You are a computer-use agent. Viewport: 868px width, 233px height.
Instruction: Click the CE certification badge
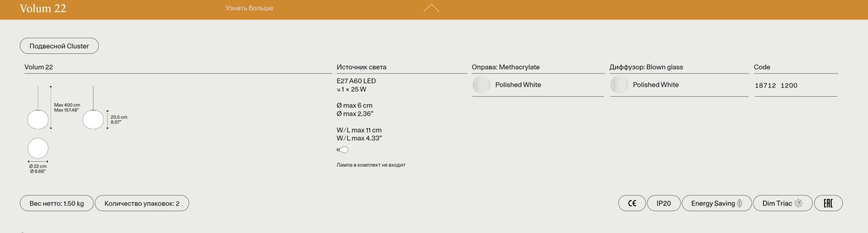coord(632,203)
